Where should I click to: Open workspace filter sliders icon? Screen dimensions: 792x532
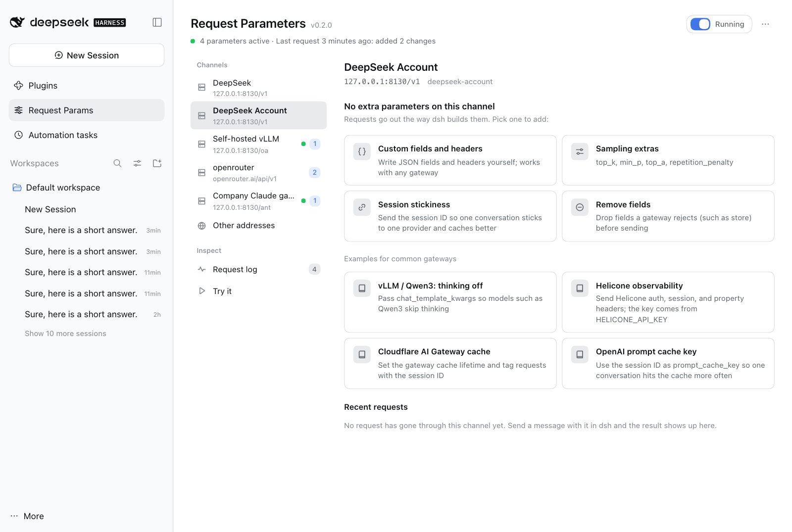pos(137,163)
